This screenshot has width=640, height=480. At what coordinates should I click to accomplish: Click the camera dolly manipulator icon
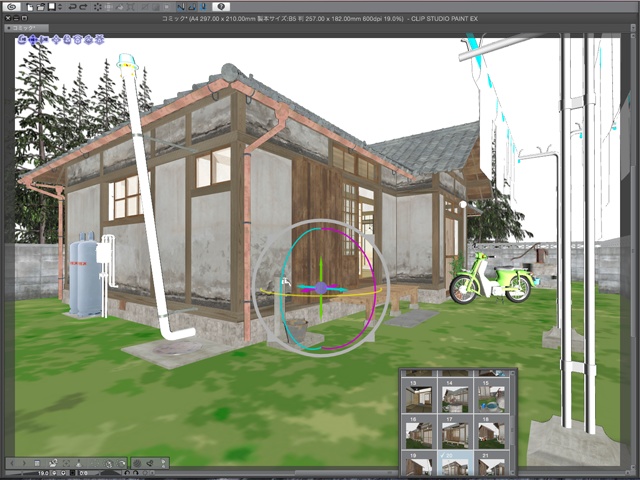click(x=44, y=40)
